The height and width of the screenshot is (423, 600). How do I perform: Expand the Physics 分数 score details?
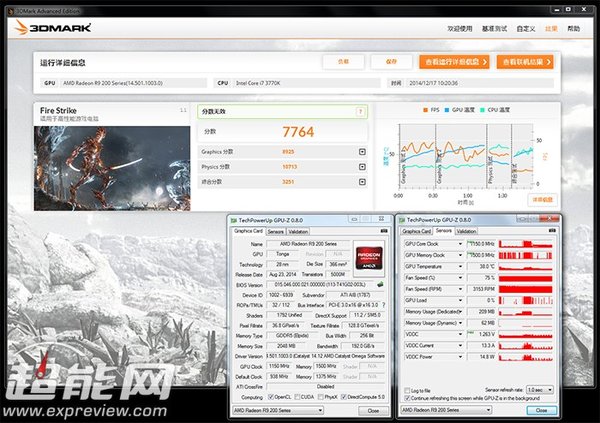(362, 167)
